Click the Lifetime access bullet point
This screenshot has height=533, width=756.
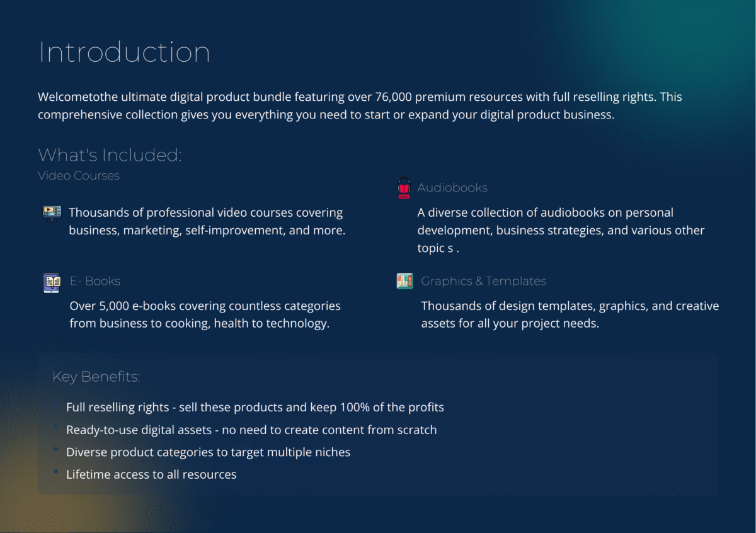[x=151, y=474]
